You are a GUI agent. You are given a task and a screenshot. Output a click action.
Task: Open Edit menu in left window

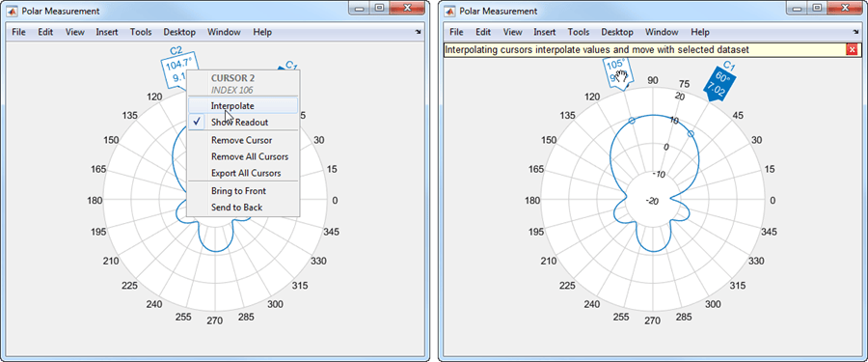coord(45,32)
